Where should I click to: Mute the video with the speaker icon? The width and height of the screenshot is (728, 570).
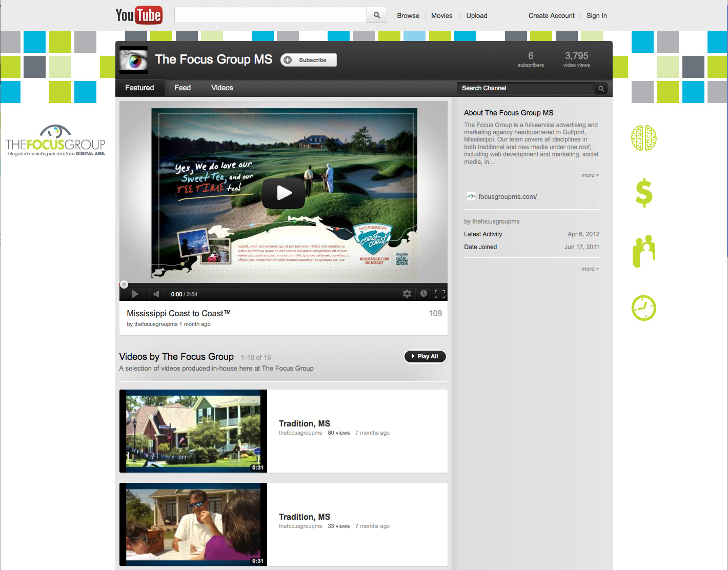pyautogui.click(x=156, y=294)
